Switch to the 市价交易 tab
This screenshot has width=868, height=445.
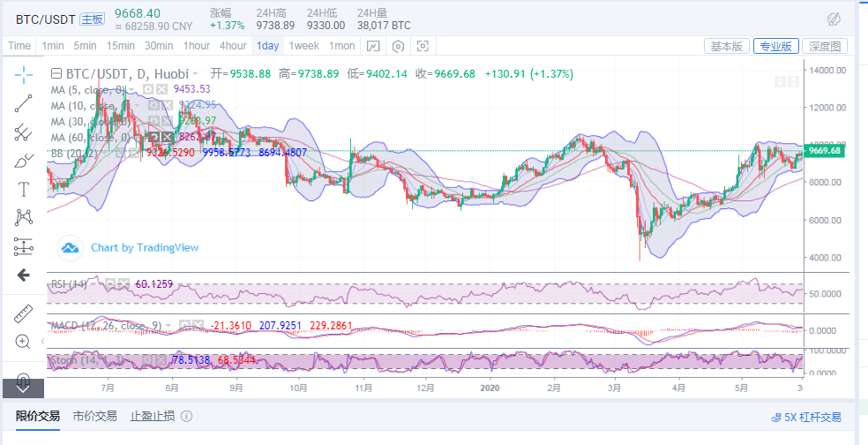(x=94, y=416)
